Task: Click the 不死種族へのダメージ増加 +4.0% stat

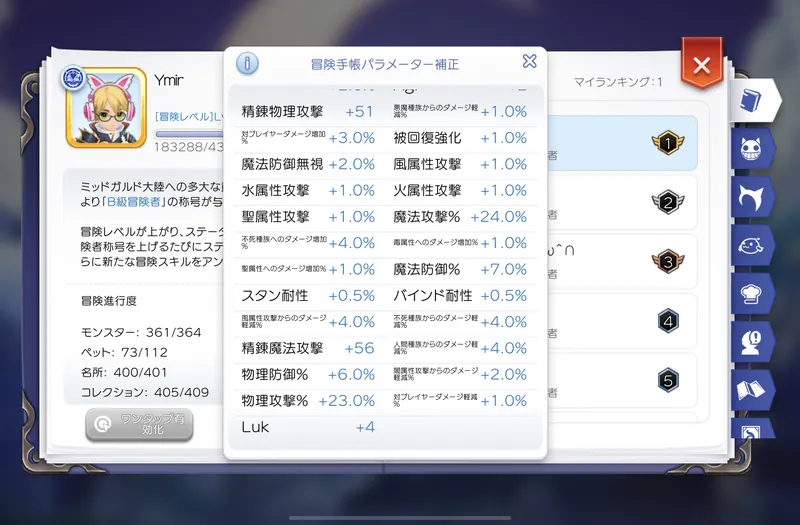Action: (x=308, y=243)
